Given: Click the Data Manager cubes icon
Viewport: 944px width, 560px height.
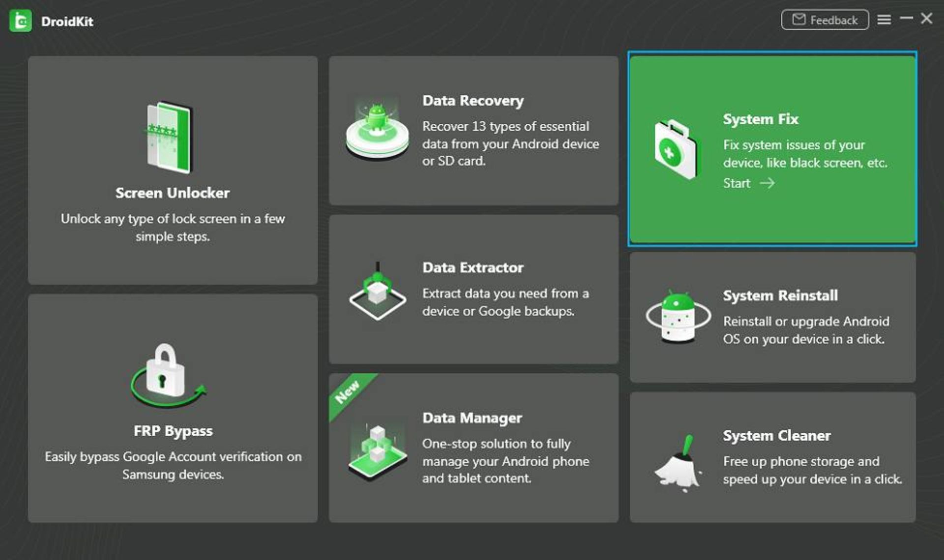Looking at the screenshot, I should (377, 450).
